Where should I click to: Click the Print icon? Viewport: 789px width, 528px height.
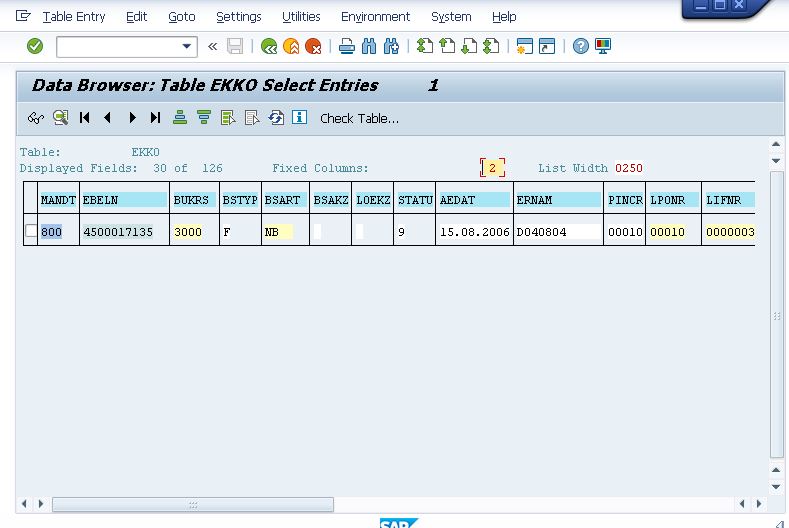point(347,46)
